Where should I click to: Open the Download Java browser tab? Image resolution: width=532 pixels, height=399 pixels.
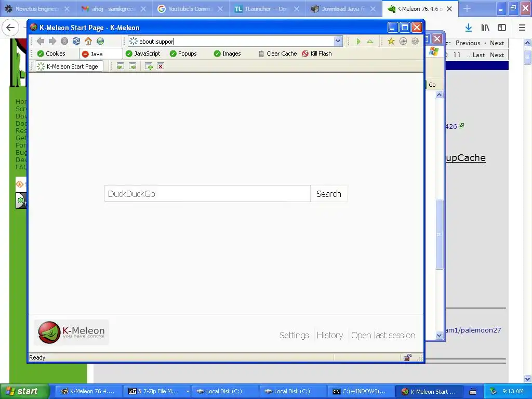(x=343, y=9)
